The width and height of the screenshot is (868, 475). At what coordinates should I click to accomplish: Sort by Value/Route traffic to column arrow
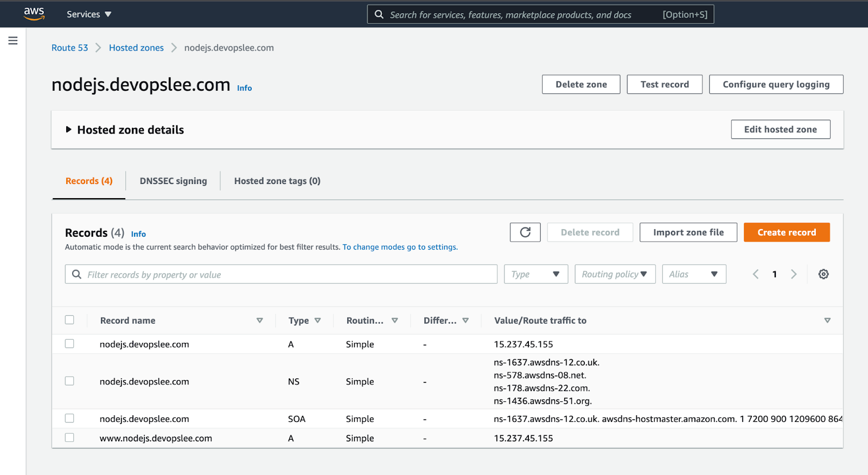(827, 321)
